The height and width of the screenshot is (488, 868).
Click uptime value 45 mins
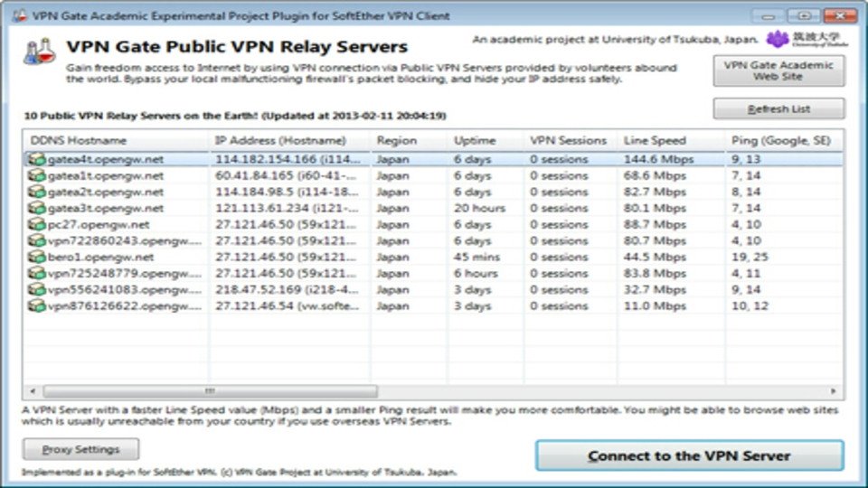476,258
